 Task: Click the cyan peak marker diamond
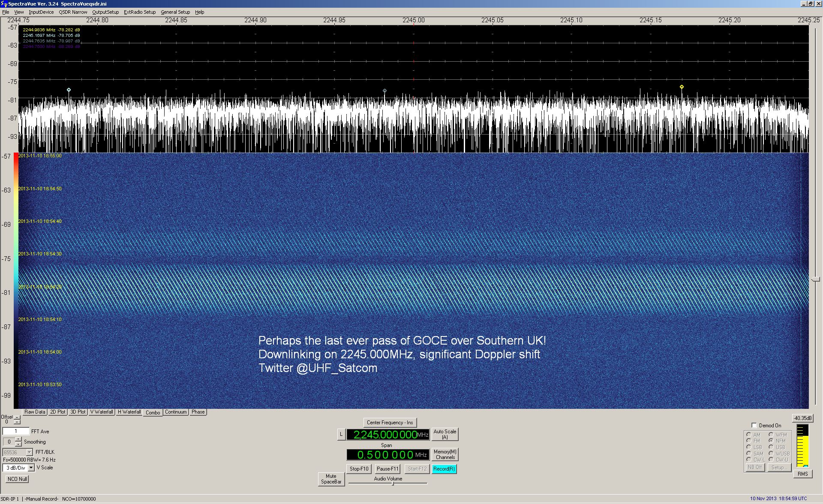pos(69,90)
